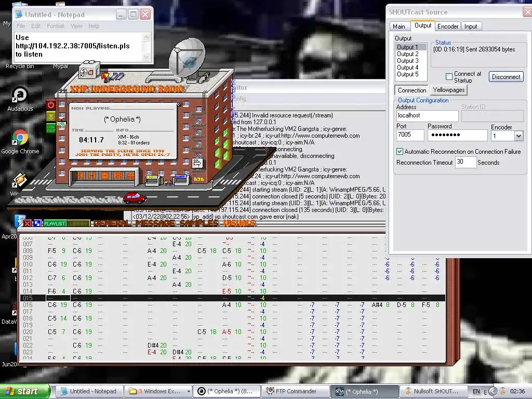
Task: Skip to next track in XMPlay
Action: coord(117,176)
